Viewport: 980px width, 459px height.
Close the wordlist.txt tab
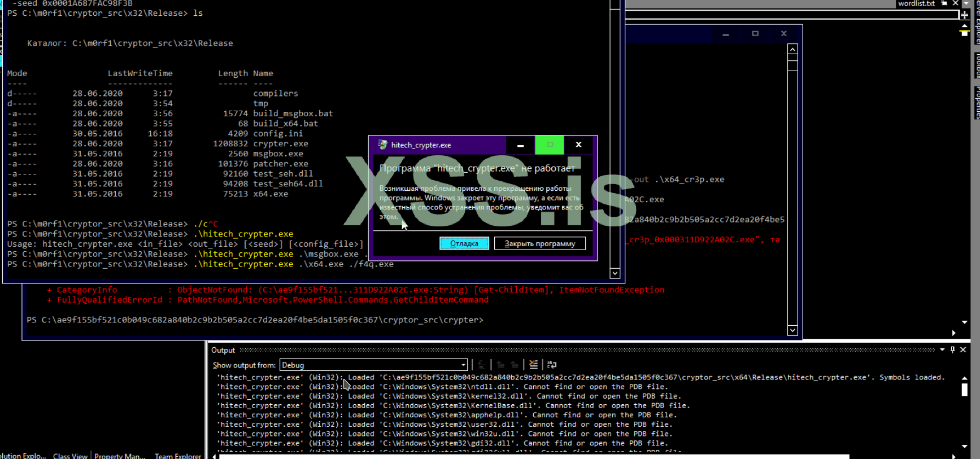tap(955, 3)
